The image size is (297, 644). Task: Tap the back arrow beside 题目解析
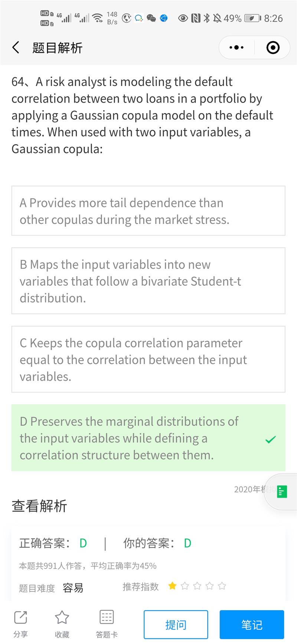click(x=16, y=48)
